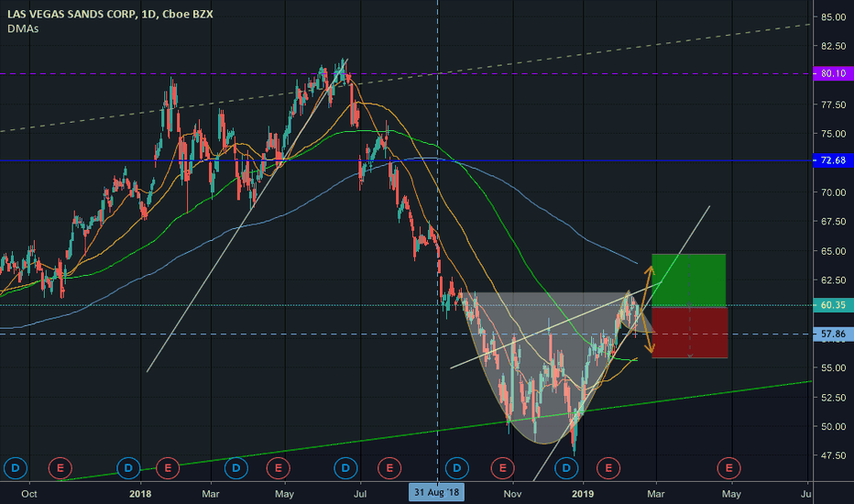The width and height of the screenshot is (854, 504).
Task: Open the earnings marker just after the 2018 label
Action: point(168,467)
